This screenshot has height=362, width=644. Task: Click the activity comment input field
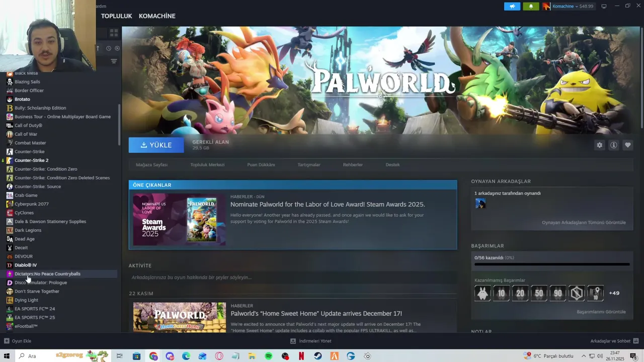293,277
